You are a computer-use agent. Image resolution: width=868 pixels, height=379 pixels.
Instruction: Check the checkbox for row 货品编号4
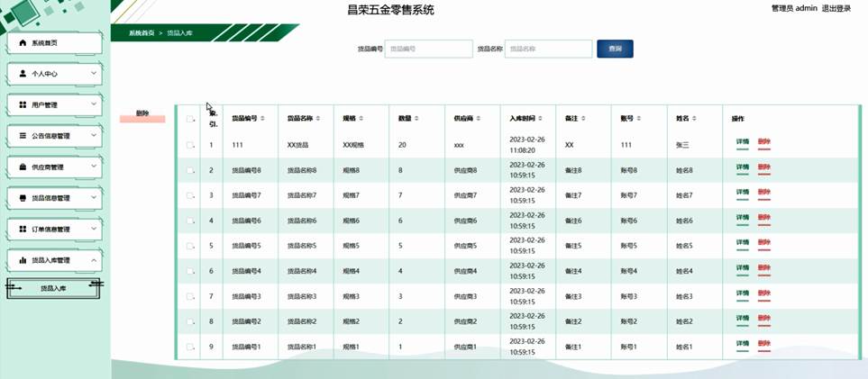click(x=190, y=271)
